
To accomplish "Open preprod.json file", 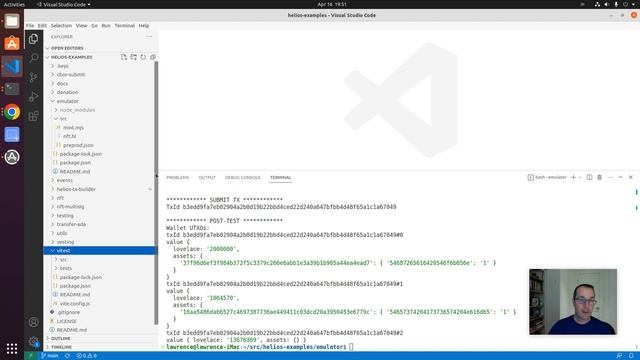I will (x=78, y=145).
